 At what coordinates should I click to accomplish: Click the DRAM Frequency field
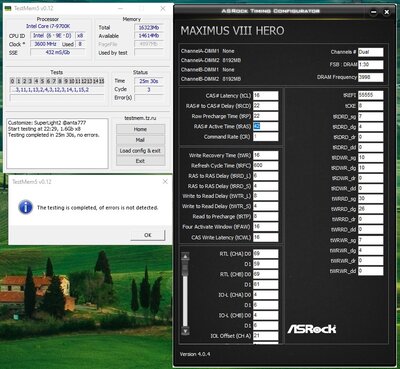point(371,77)
